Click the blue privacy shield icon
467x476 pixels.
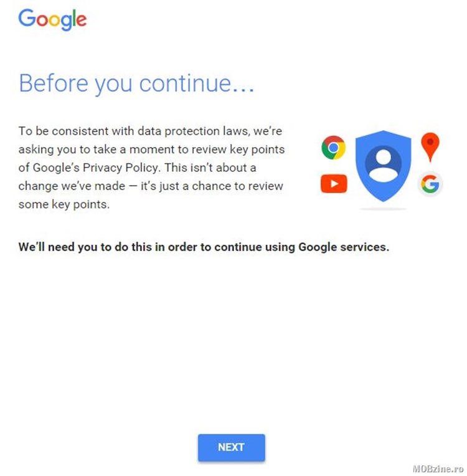coord(383,166)
